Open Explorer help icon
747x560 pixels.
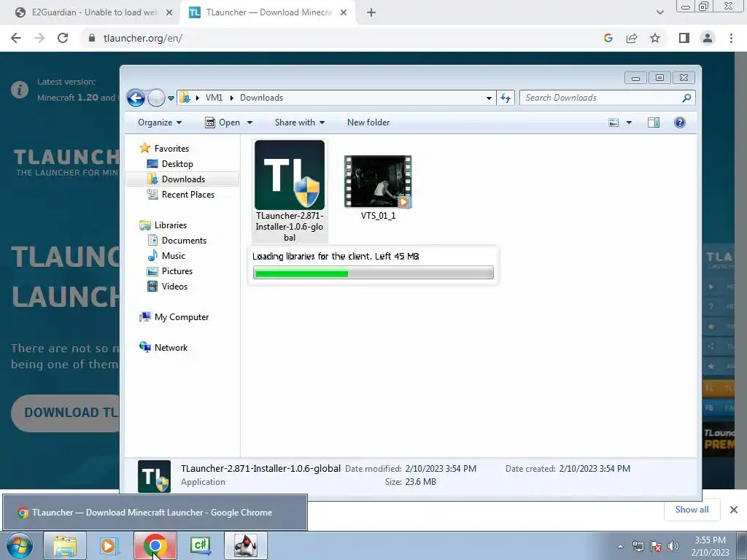point(680,122)
